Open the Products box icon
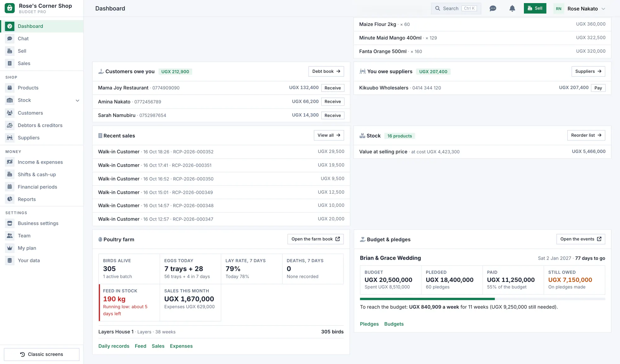620x364 pixels. 10,88
